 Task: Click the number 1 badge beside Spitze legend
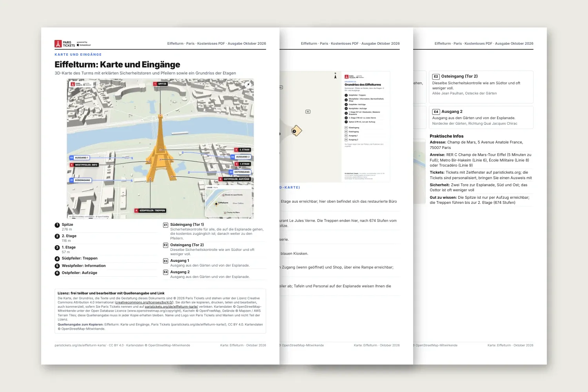(x=57, y=225)
